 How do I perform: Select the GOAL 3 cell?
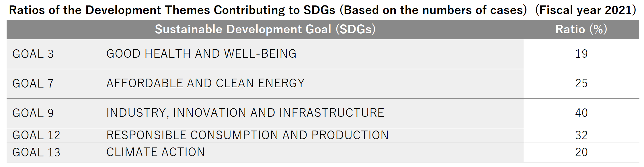point(54,54)
